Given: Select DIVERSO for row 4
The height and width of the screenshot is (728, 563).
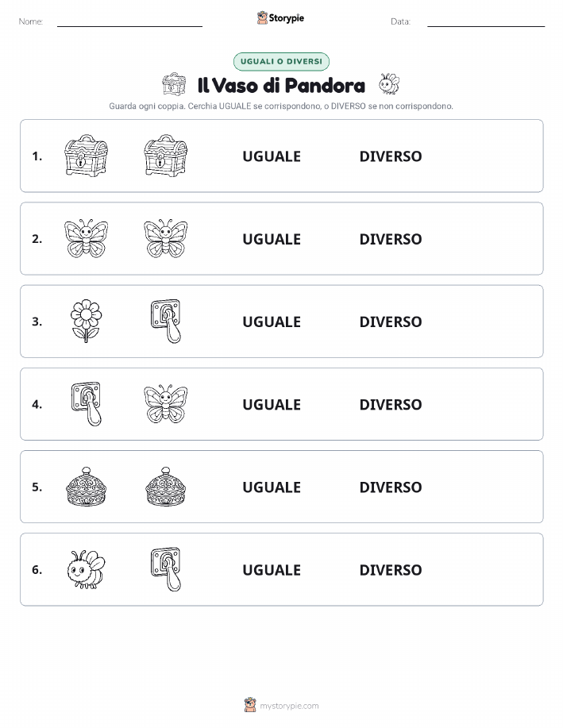Looking at the screenshot, I should pyautogui.click(x=391, y=404).
